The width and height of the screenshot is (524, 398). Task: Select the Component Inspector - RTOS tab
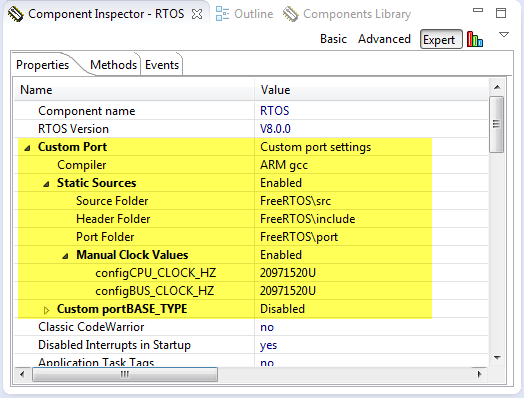(x=106, y=14)
